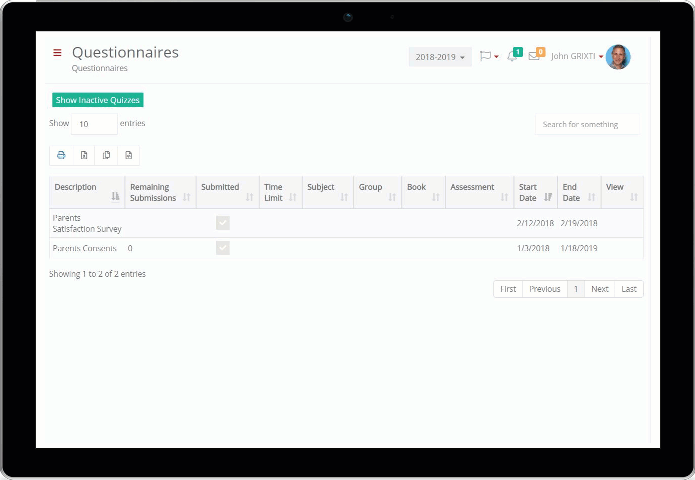
Task: Sort by Group column
Action: 378,192
